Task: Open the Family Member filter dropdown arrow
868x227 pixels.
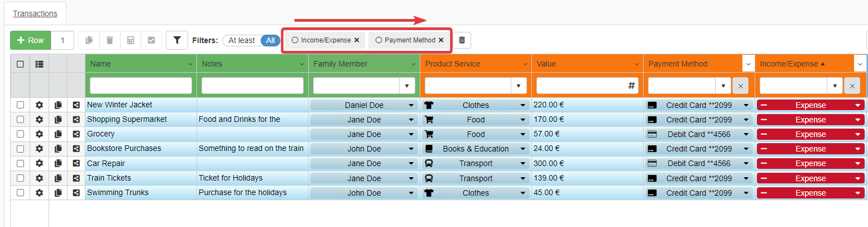Action: [x=406, y=86]
